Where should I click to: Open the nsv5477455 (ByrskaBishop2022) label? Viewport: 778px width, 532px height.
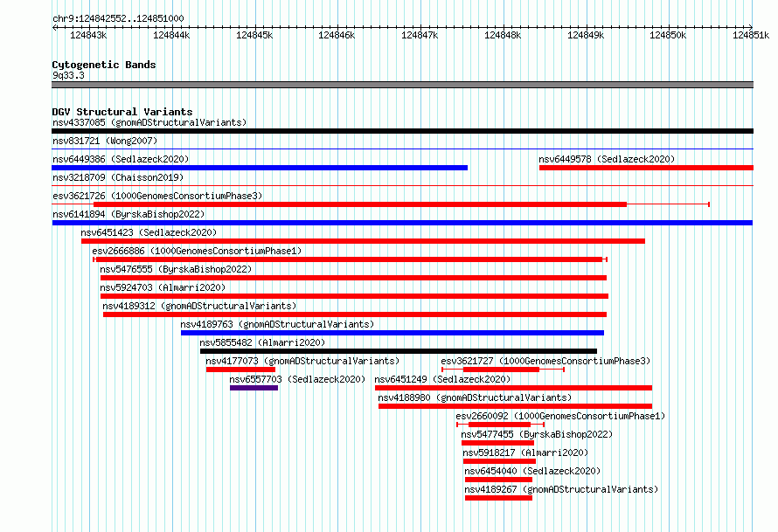[x=537, y=434]
